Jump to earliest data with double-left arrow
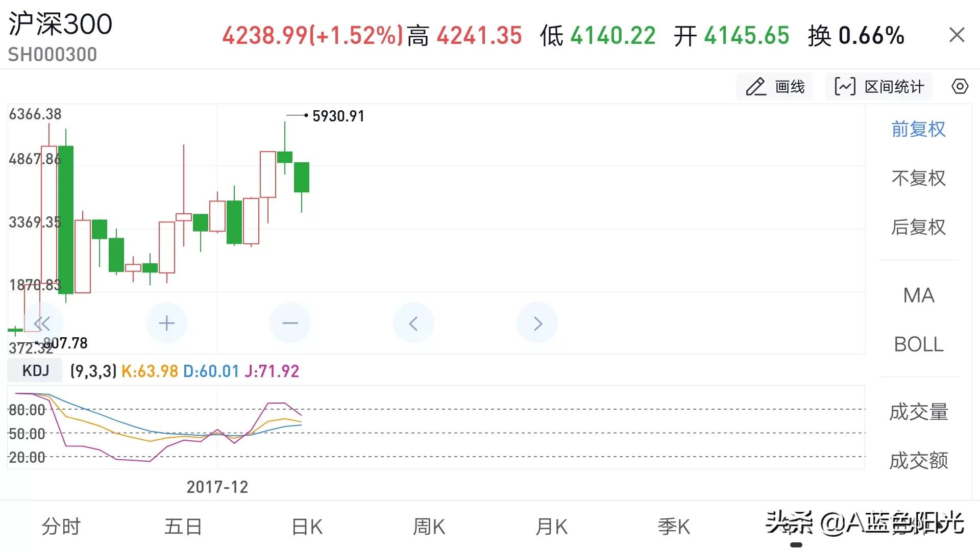 coord(43,322)
